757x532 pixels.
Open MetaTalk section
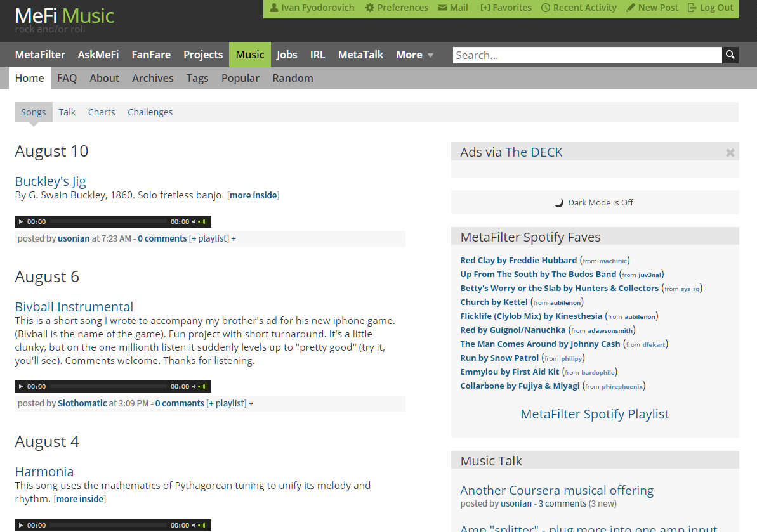360,55
